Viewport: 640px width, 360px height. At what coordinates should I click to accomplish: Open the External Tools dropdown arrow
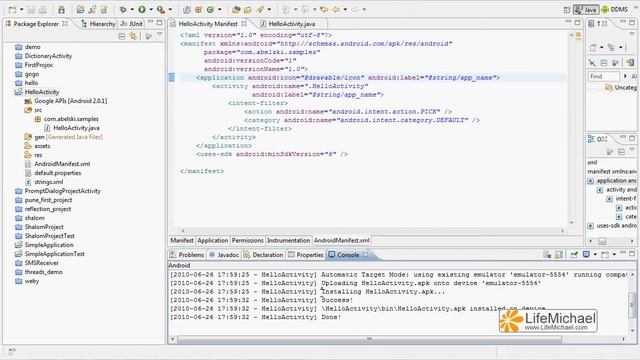170,9
